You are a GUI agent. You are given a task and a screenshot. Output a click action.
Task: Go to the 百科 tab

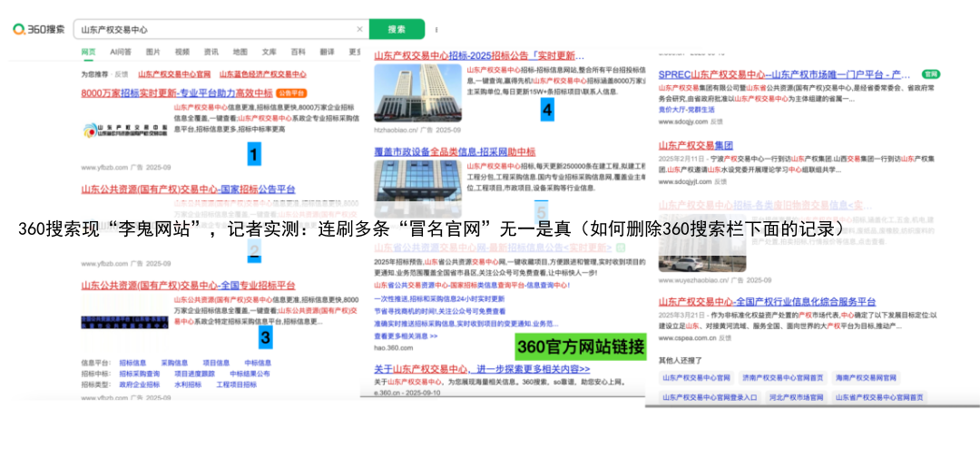[298, 52]
